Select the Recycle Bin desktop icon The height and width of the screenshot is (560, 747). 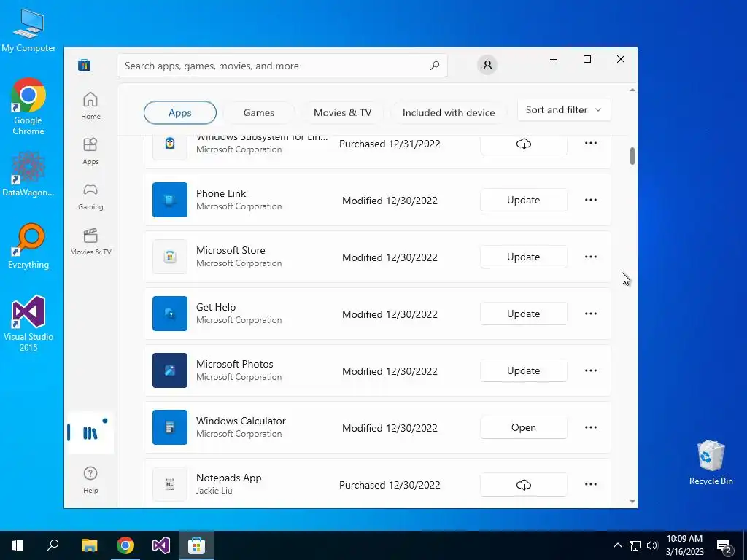pos(711,463)
